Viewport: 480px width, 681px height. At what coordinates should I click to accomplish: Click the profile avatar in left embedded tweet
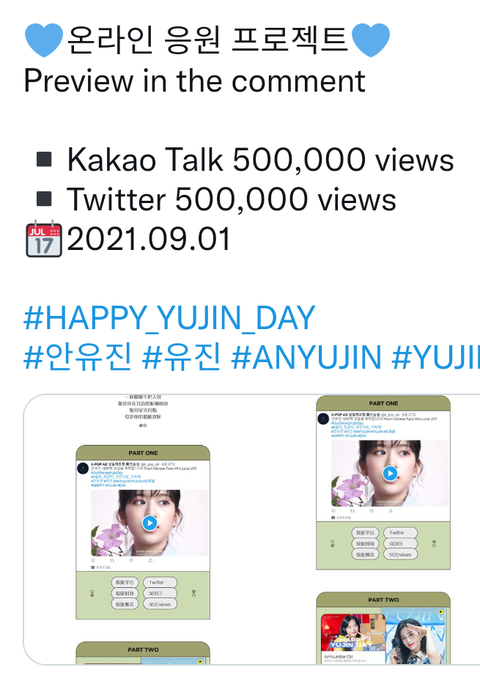coord(83,469)
